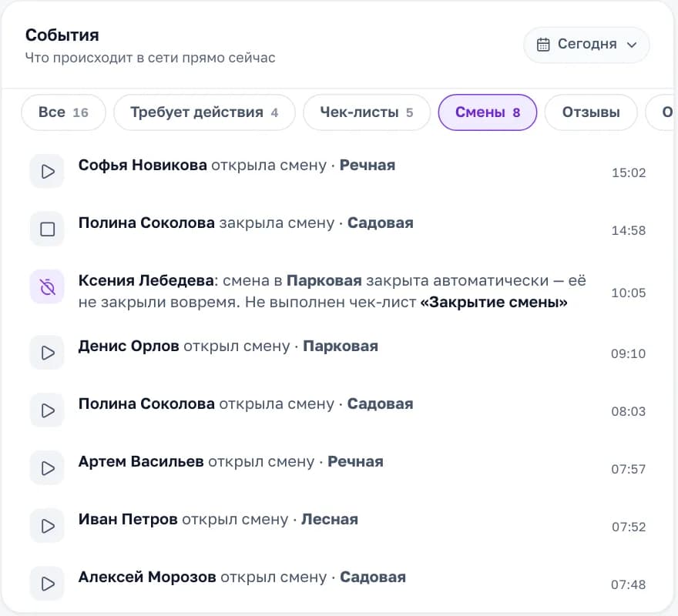Screen dimensions: 678x616
Task: Click Полина Соколова in открыла смену row
Action: coord(146,403)
